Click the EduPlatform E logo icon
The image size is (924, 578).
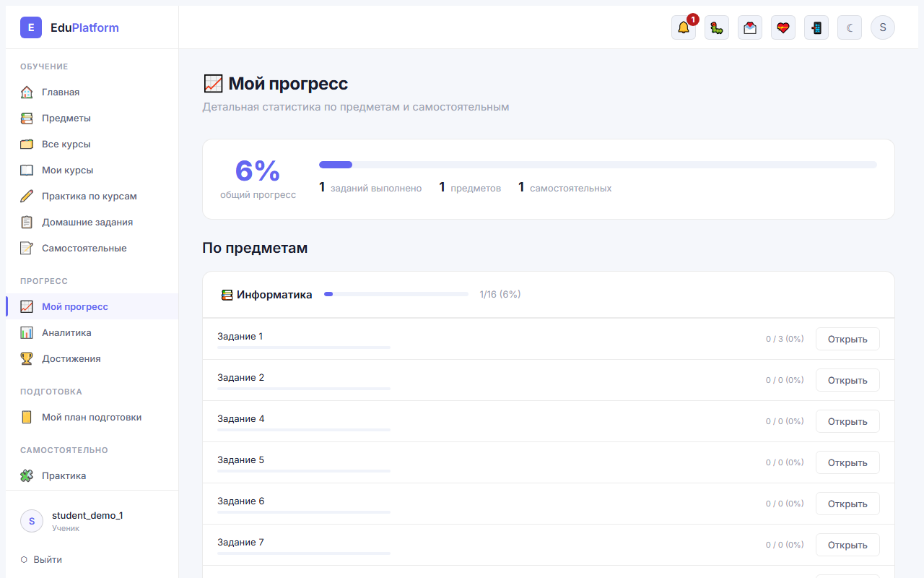pos(31,27)
